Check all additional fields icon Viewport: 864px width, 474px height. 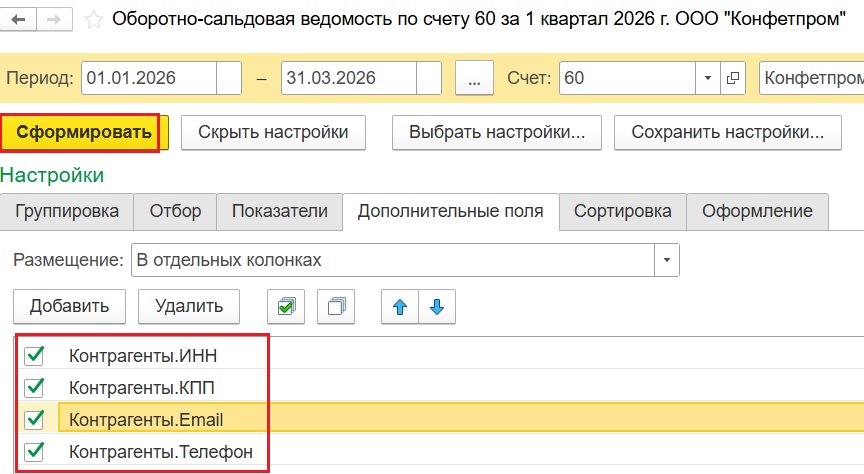(286, 306)
